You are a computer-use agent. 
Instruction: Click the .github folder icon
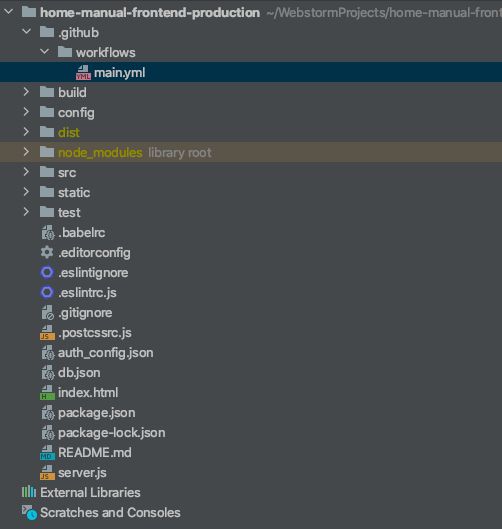point(47,32)
